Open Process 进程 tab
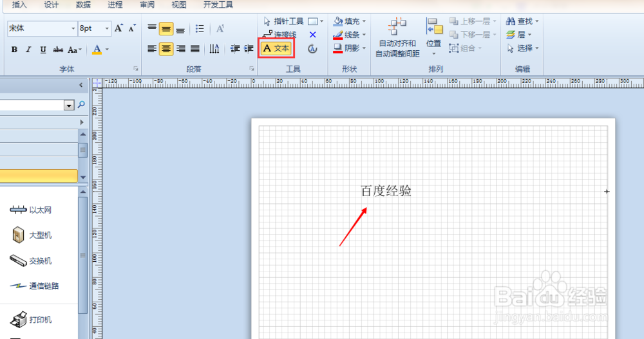644x339 pixels. pyautogui.click(x=115, y=5)
